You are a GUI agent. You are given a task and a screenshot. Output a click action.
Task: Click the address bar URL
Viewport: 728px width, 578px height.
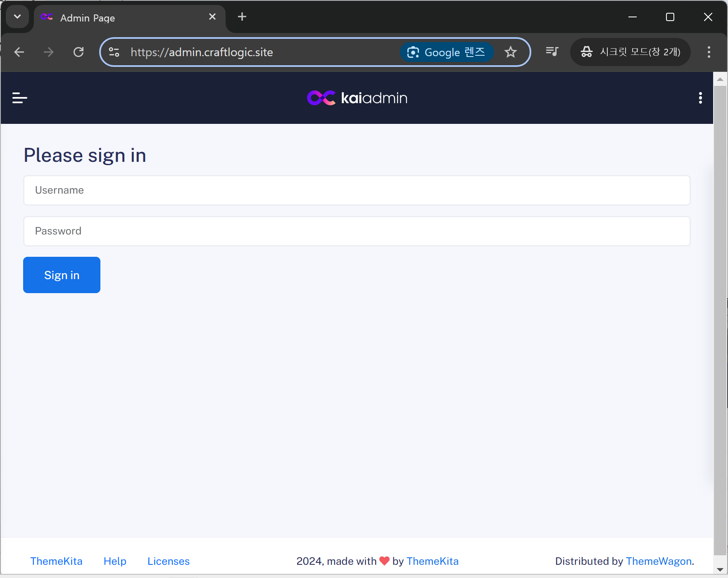click(x=202, y=52)
